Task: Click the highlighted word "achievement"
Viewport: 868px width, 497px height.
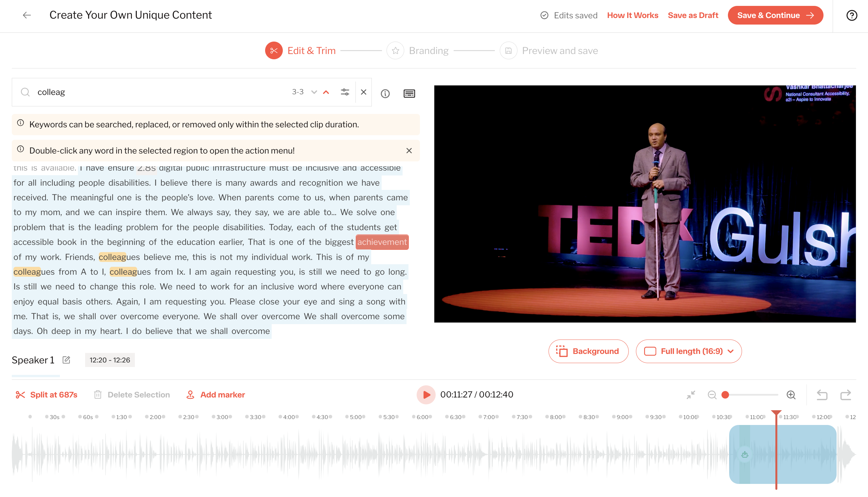Action: point(382,242)
